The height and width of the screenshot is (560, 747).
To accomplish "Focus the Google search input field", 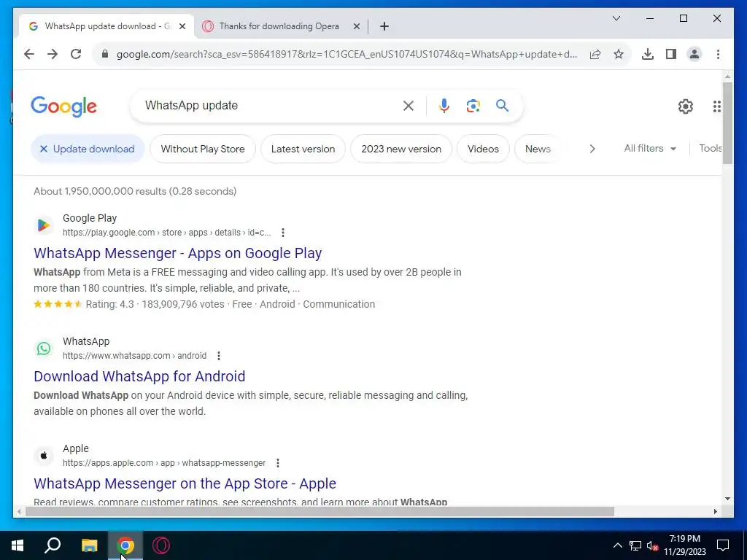I will (x=269, y=106).
